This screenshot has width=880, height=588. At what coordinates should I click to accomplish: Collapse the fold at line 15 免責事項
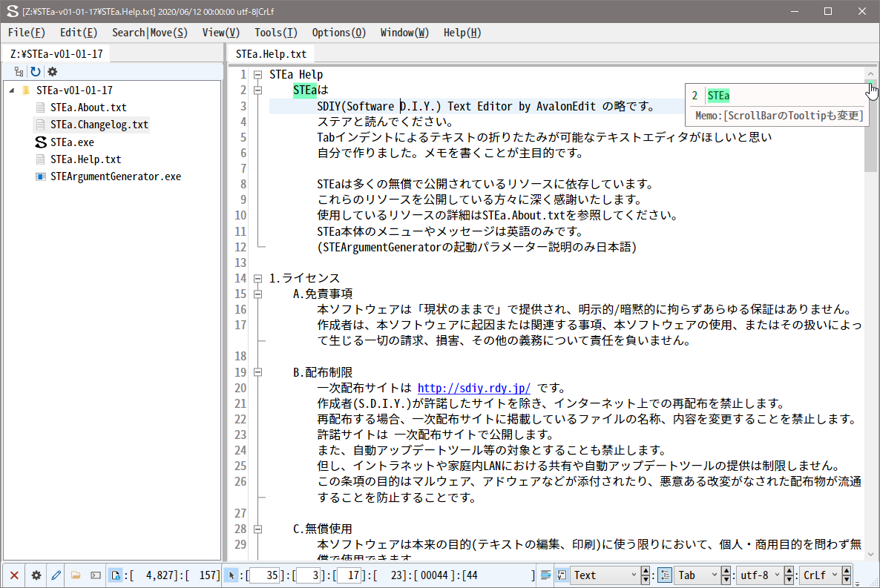257,294
